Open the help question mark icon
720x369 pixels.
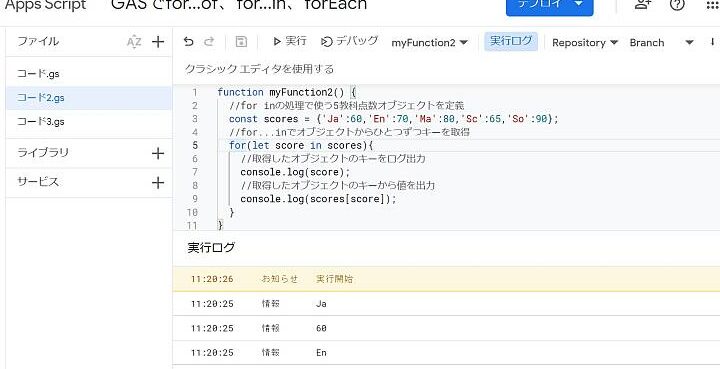tap(677, 5)
